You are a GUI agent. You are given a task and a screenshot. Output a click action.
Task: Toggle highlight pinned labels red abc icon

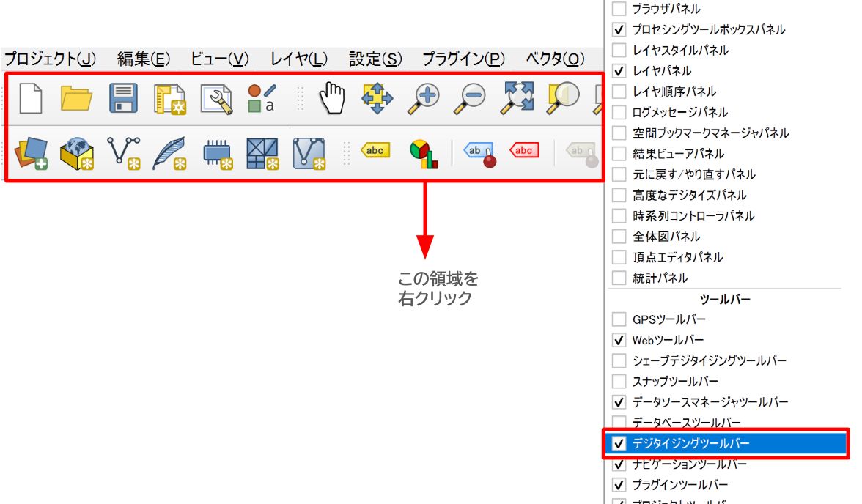(x=525, y=150)
